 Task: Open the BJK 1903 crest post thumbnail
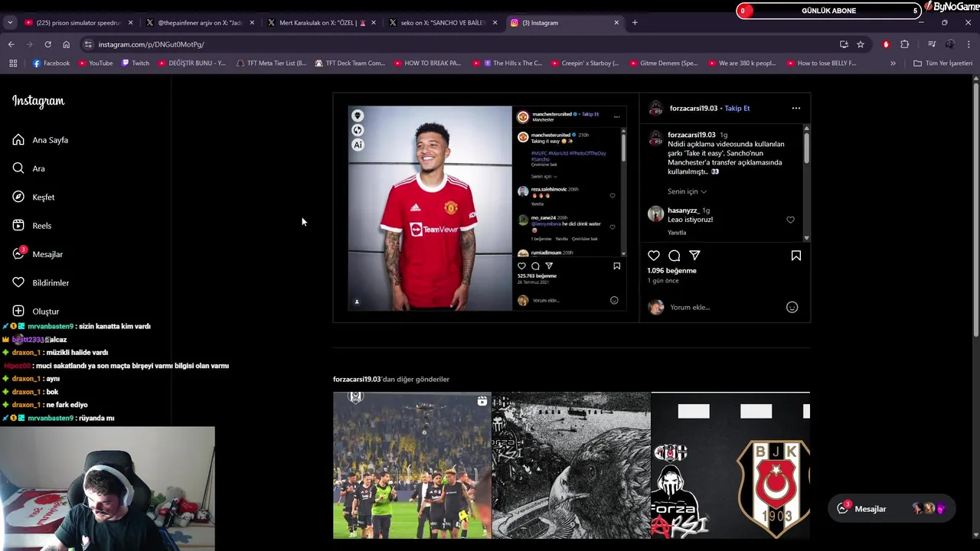(x=730, y=465)
